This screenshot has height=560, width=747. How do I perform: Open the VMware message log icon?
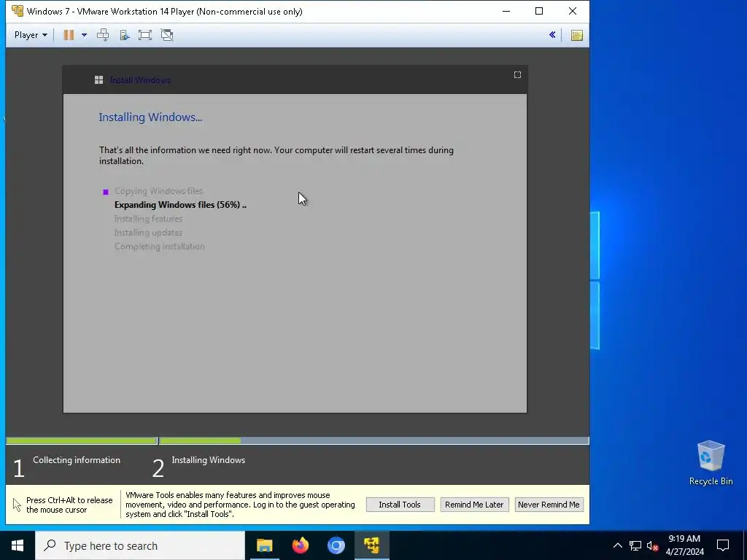[576, 35]
